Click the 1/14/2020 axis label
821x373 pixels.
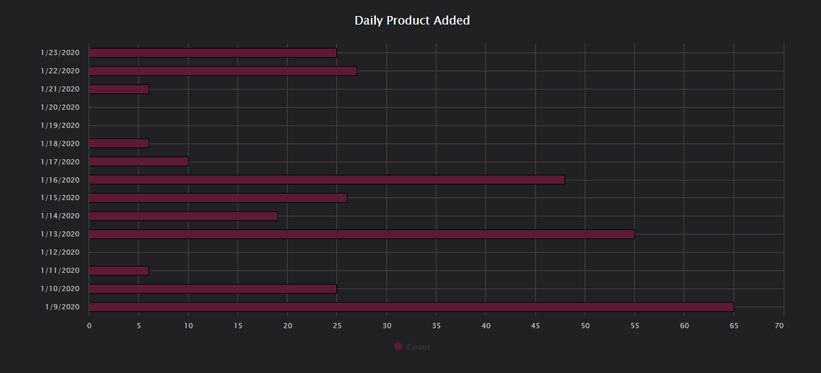click(60, 216)
